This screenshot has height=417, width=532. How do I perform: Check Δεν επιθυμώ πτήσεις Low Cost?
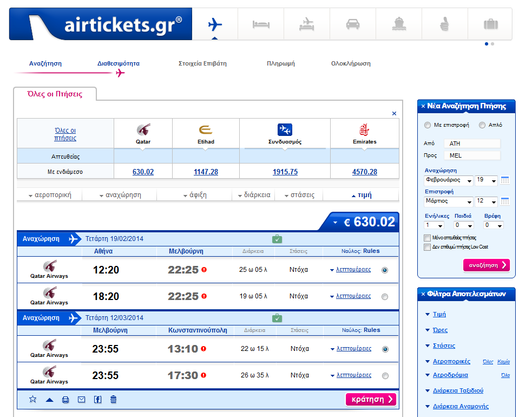coord(428,247)
